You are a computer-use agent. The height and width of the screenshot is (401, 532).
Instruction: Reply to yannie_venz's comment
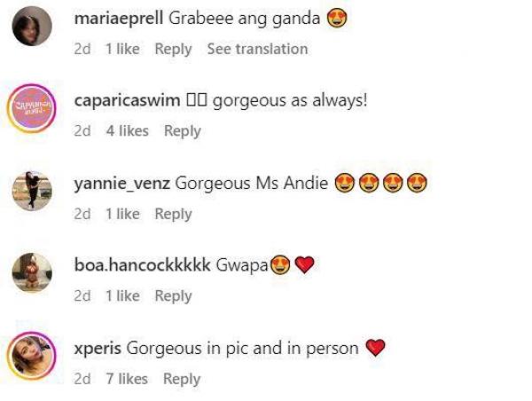pos(174,215)
